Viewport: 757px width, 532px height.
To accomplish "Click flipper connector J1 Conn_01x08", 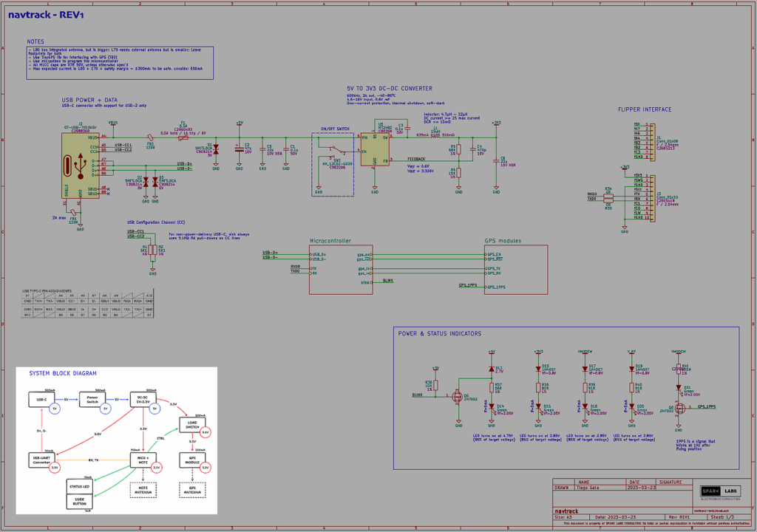I will pos(652,143).
